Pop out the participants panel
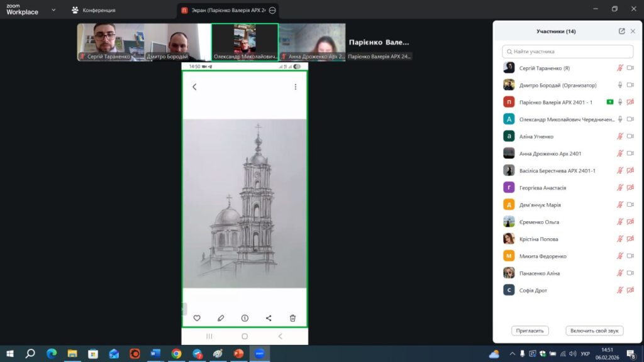 pyautogui.click(x=621, y=31)
